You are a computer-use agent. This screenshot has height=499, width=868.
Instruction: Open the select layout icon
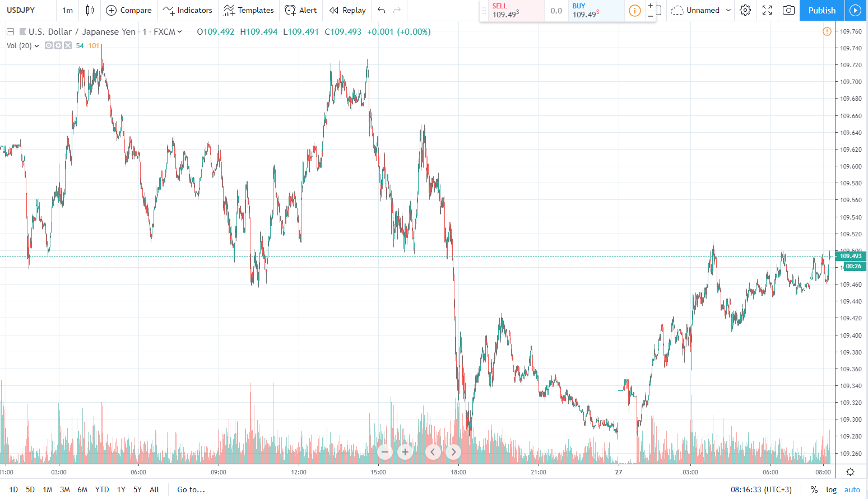pyautogui.click(x=659, y=10)
